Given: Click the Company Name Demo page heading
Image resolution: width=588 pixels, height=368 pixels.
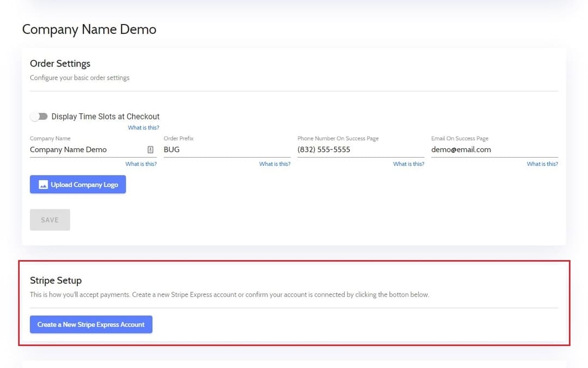Looking at the screenshot, I should point(89,29).
